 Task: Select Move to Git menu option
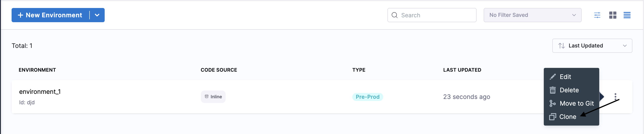click(x=577, y=103)
